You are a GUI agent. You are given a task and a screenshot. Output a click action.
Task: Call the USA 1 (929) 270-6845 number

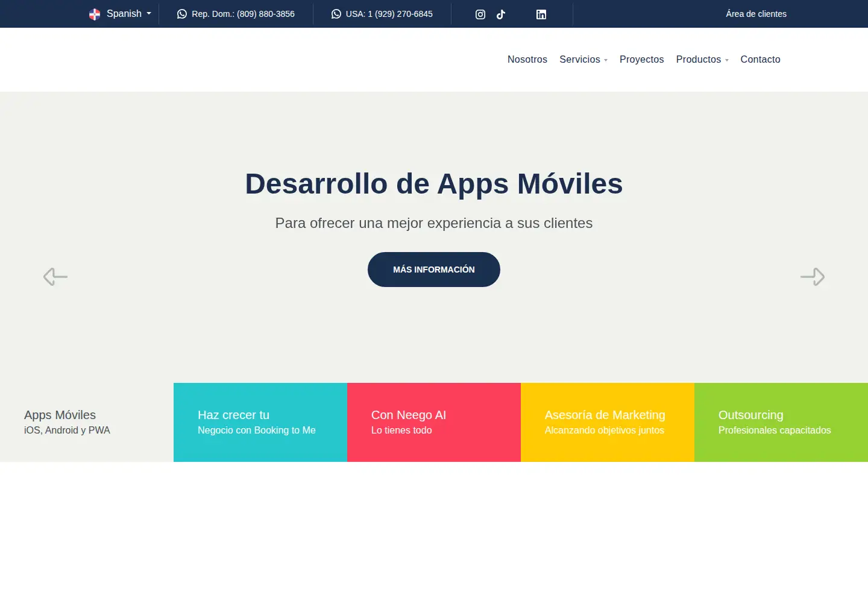point(389,14)
